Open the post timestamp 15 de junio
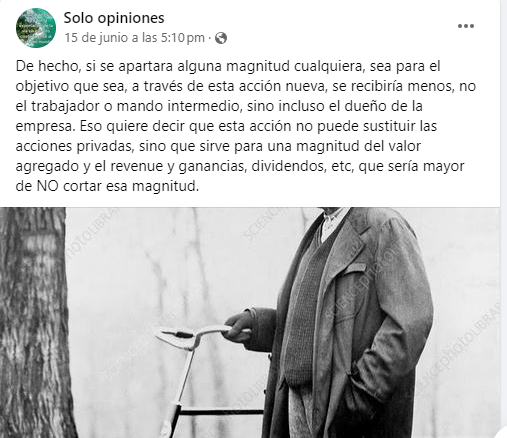Screen dimensions: 507x438 [134, 38]
